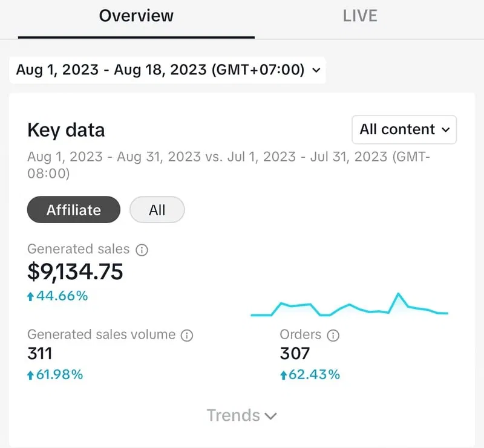
Task: Switch to the LIVE tab
Action: click(359, 16)
